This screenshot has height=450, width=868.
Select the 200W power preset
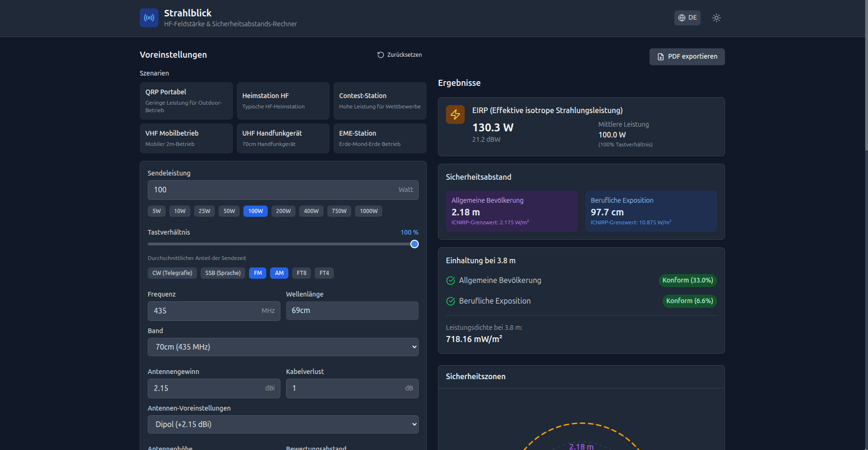tap(283, 211)
